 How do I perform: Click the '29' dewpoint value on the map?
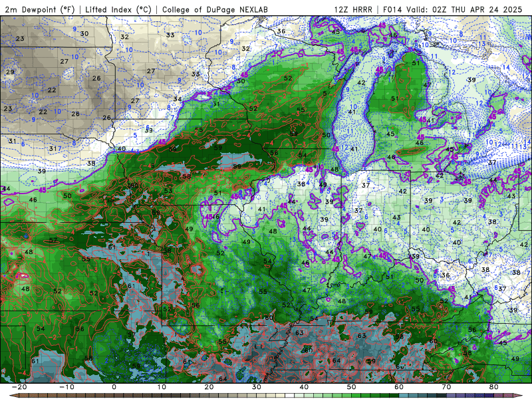click(10, 72)
